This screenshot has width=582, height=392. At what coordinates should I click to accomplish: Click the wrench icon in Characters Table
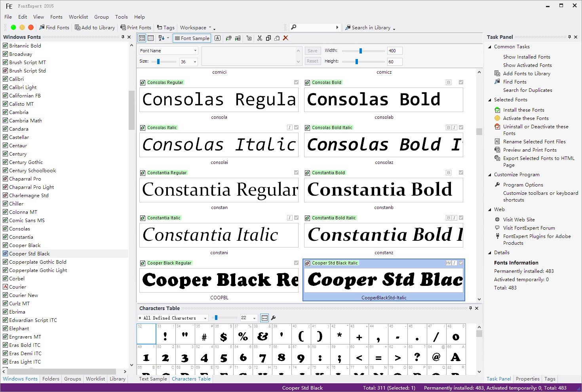click(273, 318)
